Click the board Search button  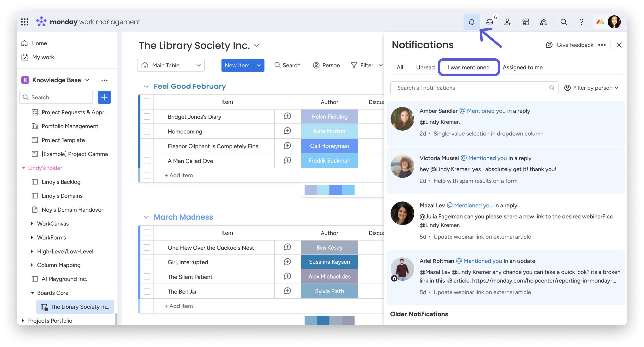tap(287, 65)
